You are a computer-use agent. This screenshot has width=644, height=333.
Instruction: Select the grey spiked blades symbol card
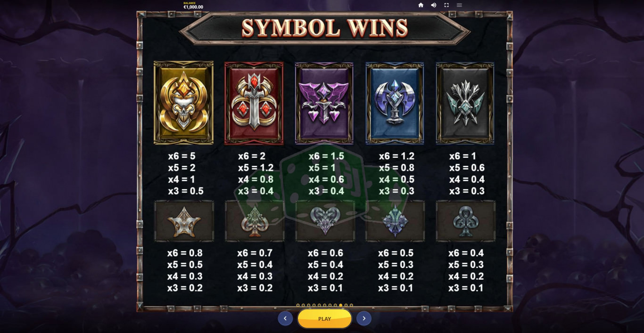click(x=465, y=103)
